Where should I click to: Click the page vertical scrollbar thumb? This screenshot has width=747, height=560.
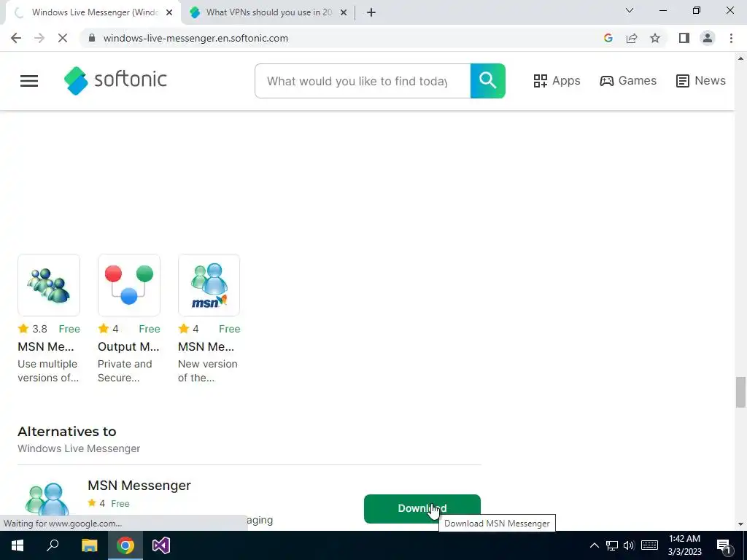[740, 392]
